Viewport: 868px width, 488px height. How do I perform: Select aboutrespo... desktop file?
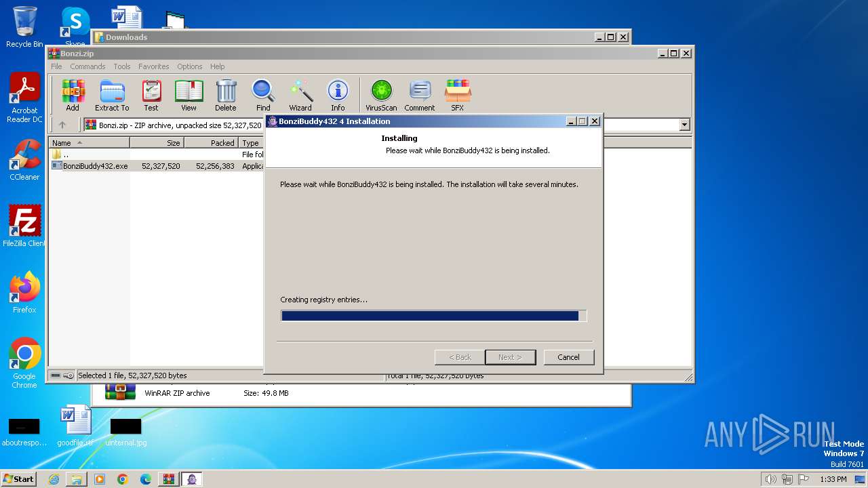click(x=24, y=431)
